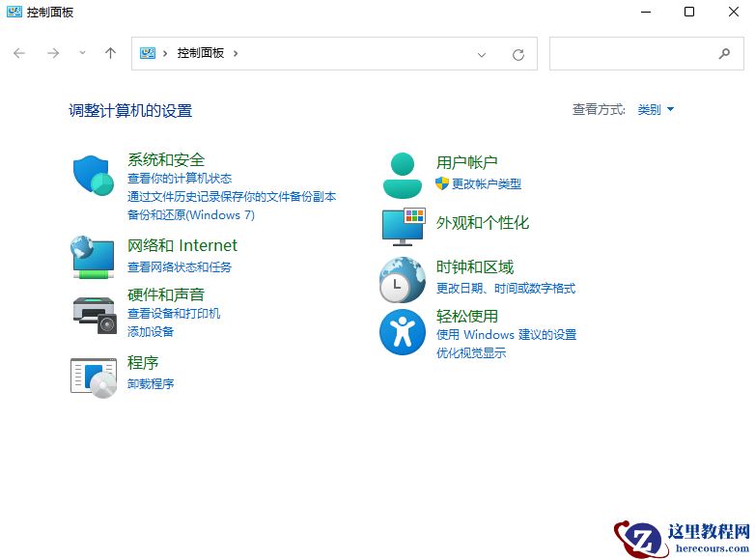Open the 类别 view-by dropdown
The width and height of the screenshot is (755, 560).
[656, 110]
